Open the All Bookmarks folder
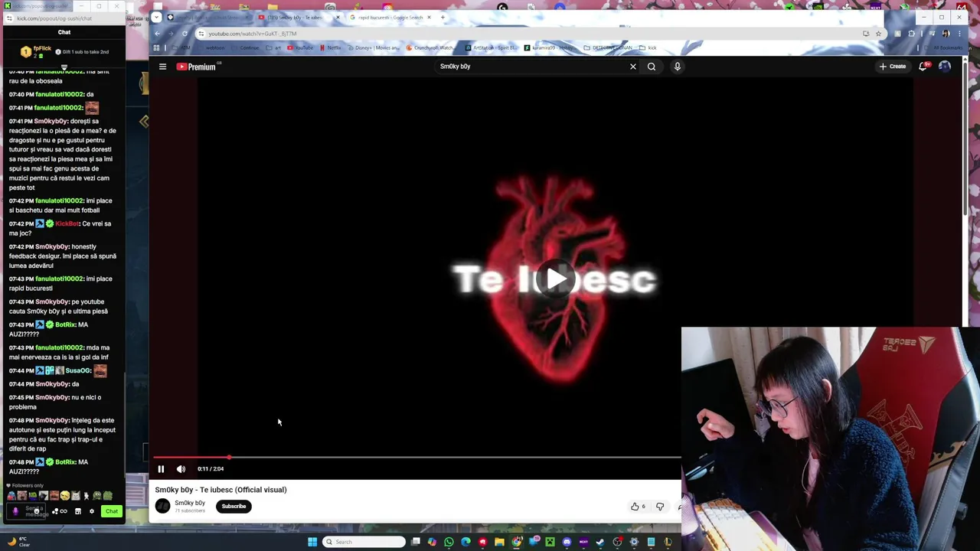Screen dimensions: 980x551 (943, 47)
